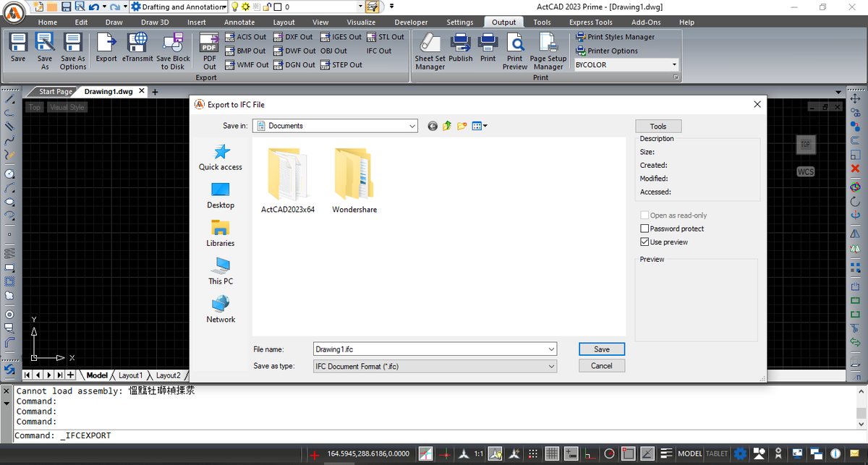Click the Save button in export dialog
868x465 pixels.
coord(602,349)
